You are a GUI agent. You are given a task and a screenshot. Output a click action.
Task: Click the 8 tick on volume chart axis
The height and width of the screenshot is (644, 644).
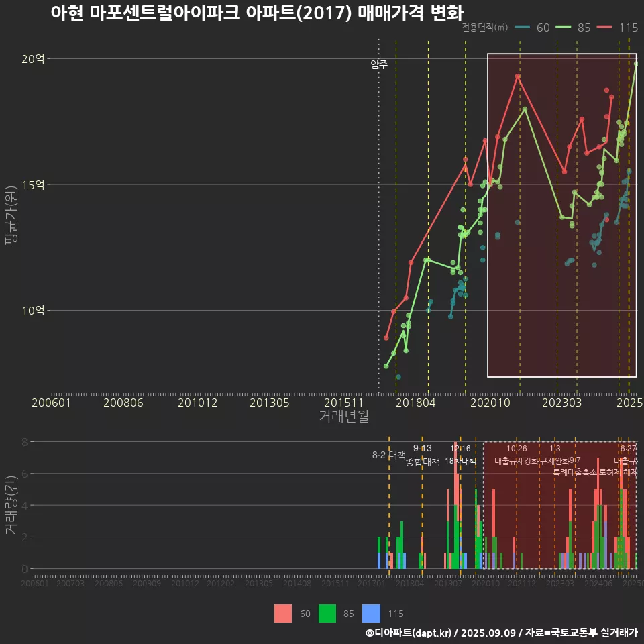[x=25, y=442]
